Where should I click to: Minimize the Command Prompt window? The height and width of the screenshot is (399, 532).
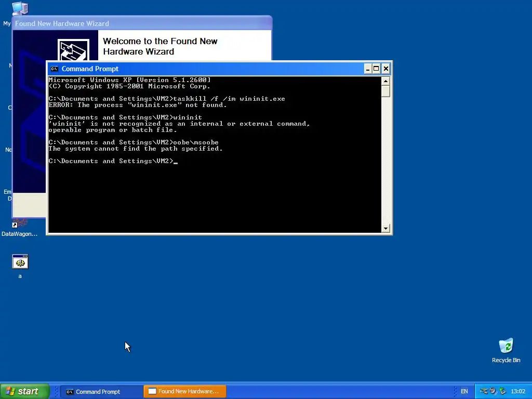click(368, 69)
